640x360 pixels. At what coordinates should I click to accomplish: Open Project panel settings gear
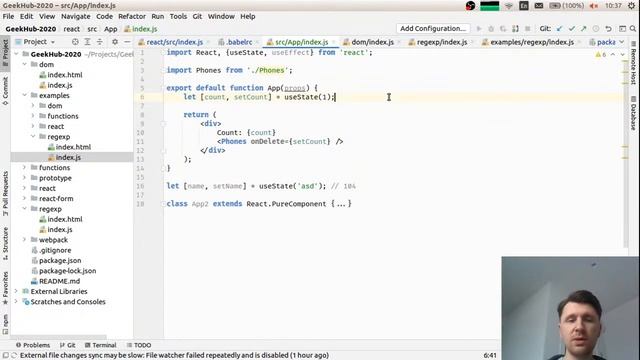pyautogui.click(x=115, y=42)
